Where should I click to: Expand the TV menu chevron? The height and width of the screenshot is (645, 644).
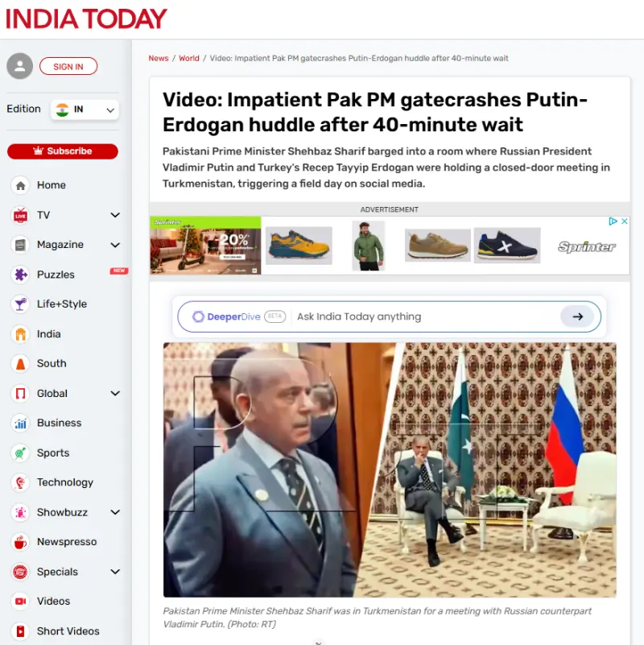click(115, 215)
